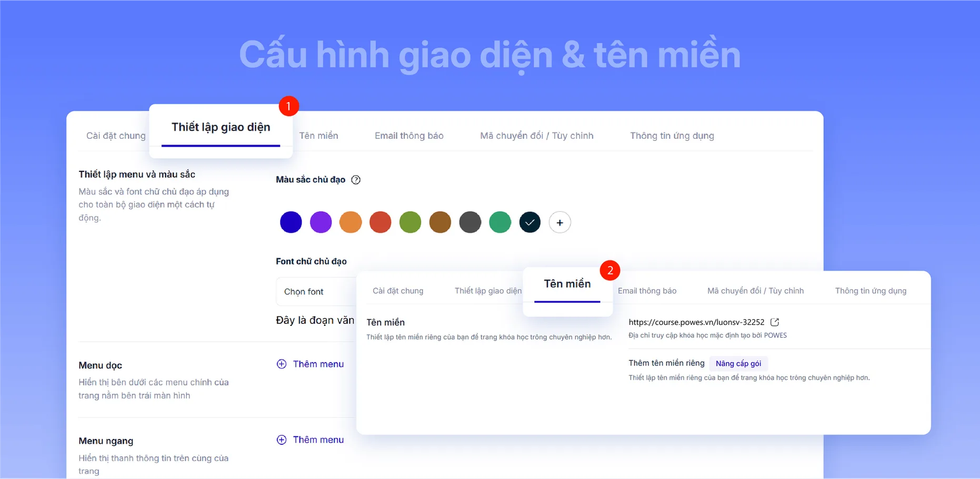Click the Menu ngang heading

pyautogui.click(x=106, y=441)
